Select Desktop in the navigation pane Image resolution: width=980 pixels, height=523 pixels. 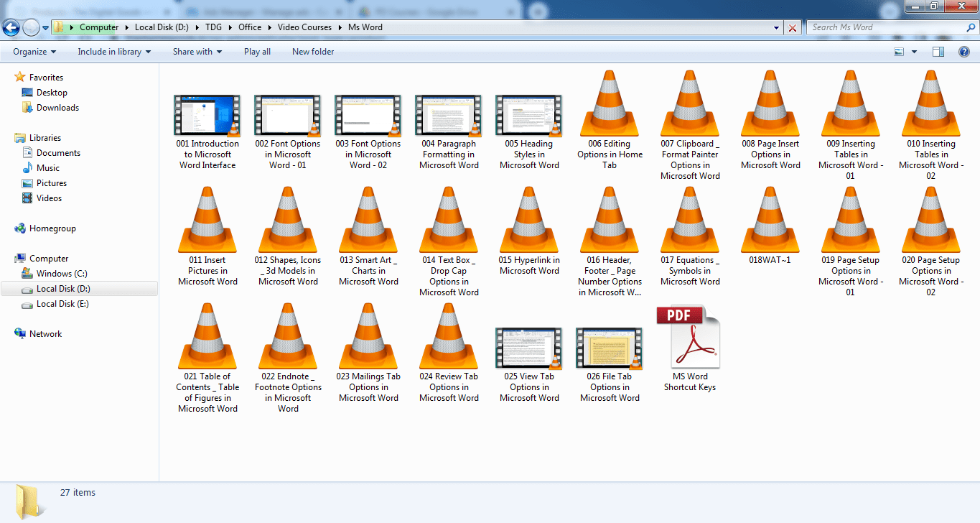click(x=52, y=93)
